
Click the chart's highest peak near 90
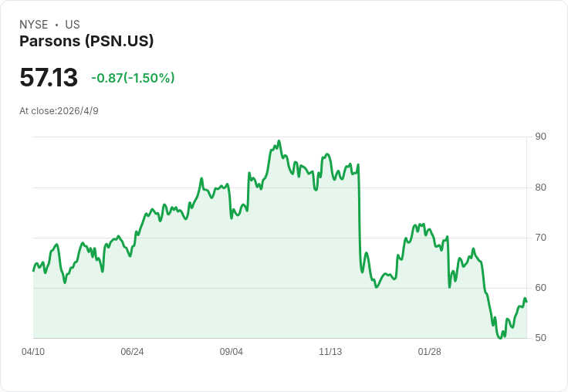pyautogui.click(x=279, y=141)
